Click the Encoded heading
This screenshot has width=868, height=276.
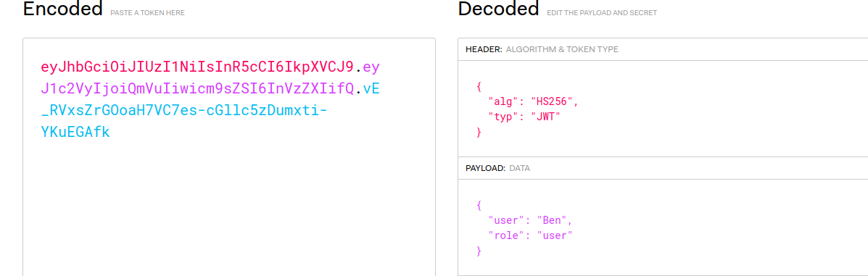pyautogui.click(x=62, y=8)
